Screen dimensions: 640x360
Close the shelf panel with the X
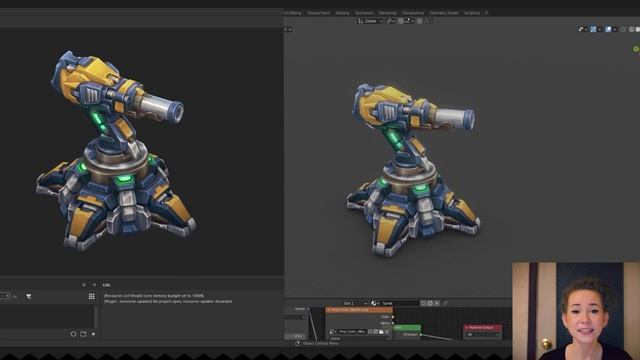point(94,284)
